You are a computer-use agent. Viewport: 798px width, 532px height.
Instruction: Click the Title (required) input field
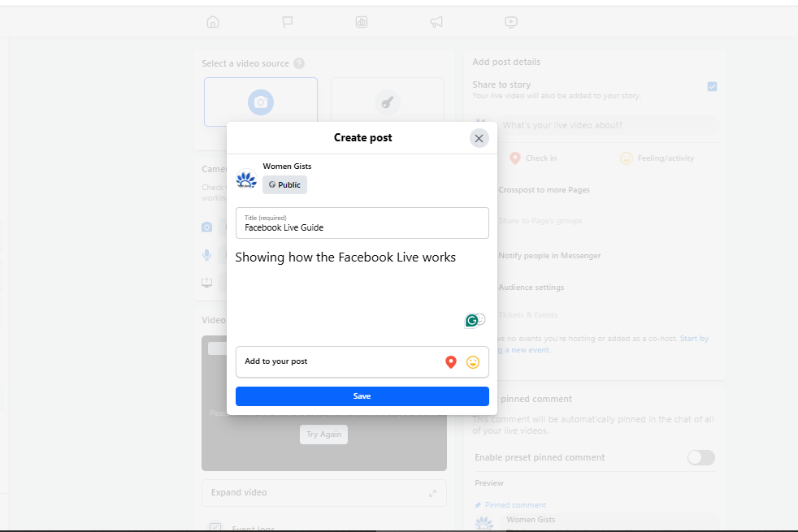click(x=362, y=223)
